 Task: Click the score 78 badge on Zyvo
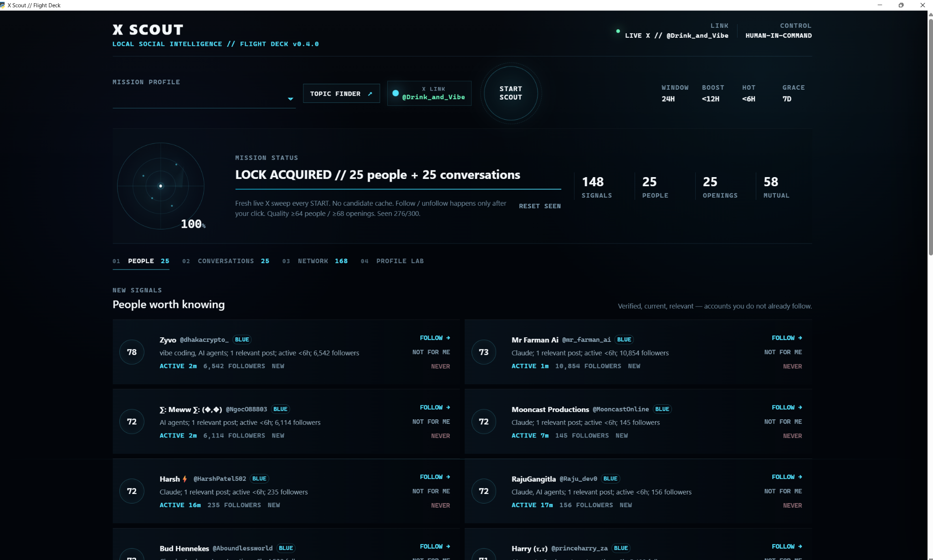pyautogui.click(x=132, y=352)
